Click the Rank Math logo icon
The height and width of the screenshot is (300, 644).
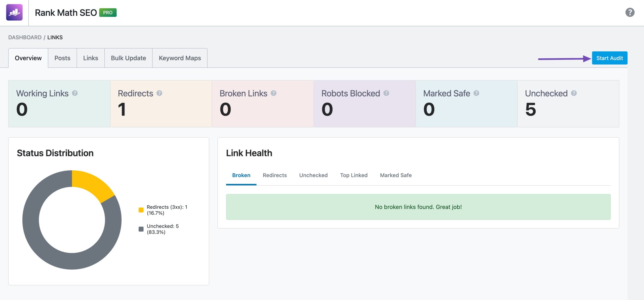coord(14,12)
